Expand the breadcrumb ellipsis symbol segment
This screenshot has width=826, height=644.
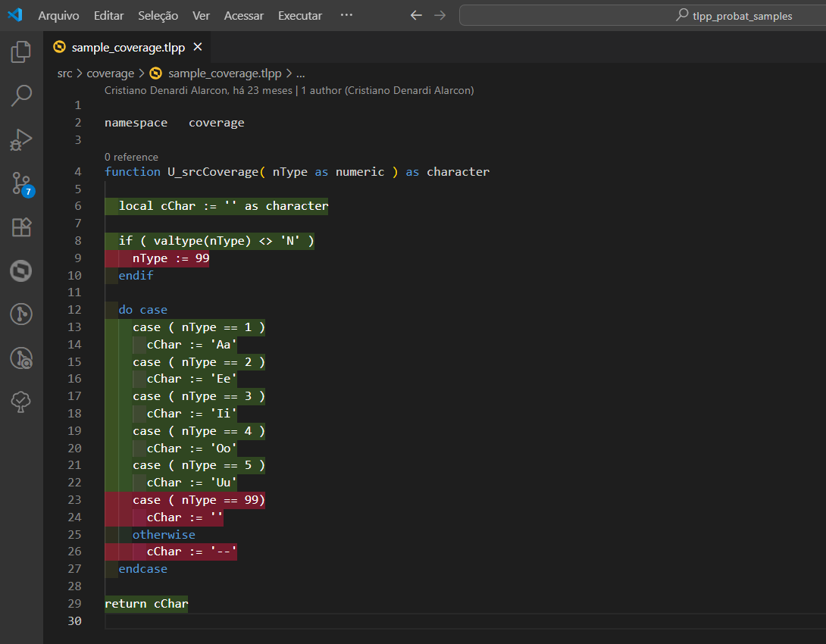pos(300,73)
